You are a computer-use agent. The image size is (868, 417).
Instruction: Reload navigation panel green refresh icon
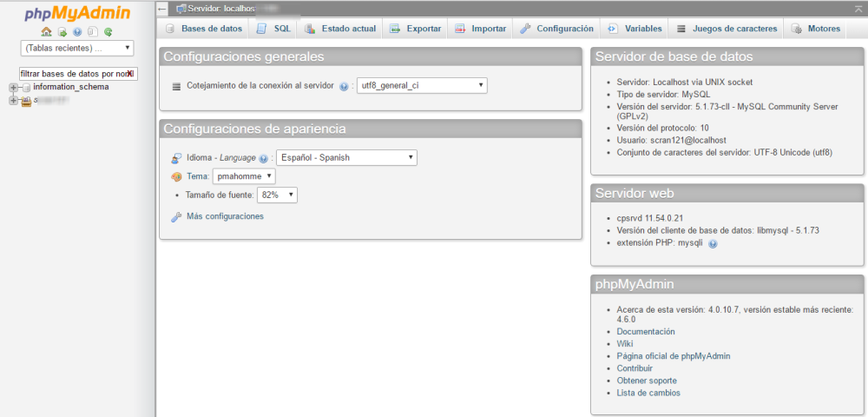tap(108, 32)
